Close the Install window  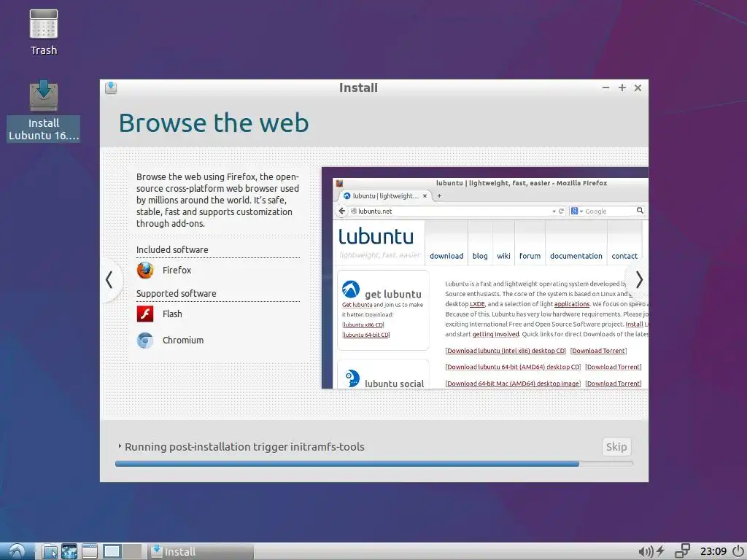pyautogui.click(x=638, y=87)
